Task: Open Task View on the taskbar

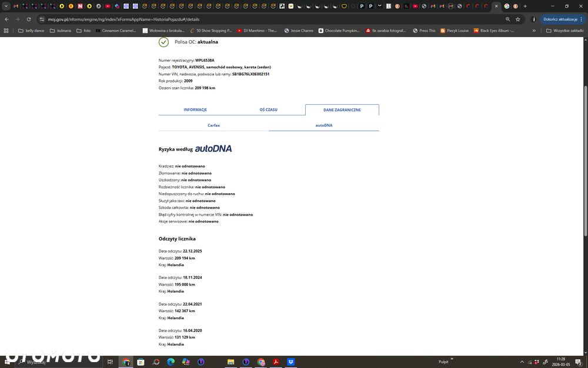Action: [x=110, y=362]
